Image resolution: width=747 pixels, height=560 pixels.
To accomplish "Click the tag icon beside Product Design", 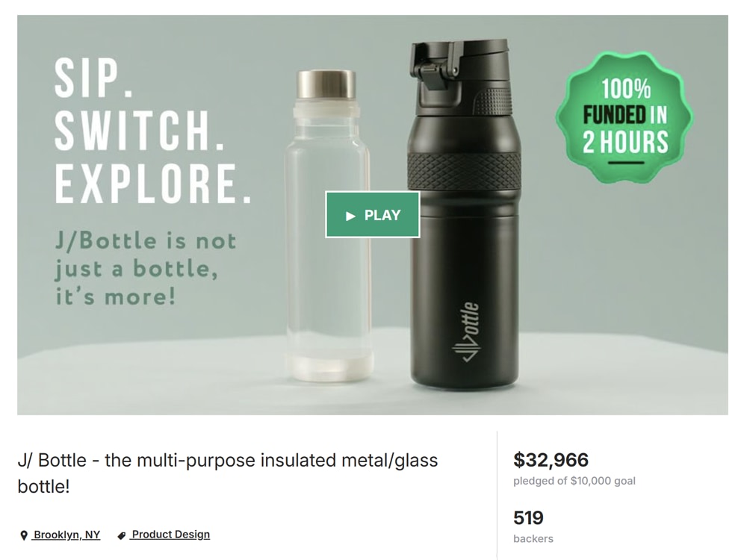I will 122,535.
